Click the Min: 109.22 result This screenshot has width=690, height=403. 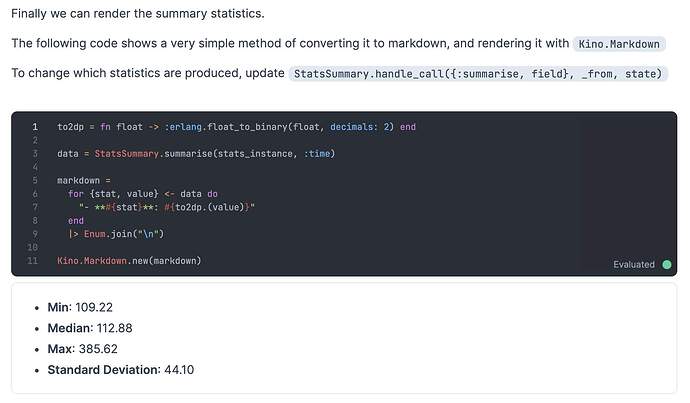click(x=80, y=307)
